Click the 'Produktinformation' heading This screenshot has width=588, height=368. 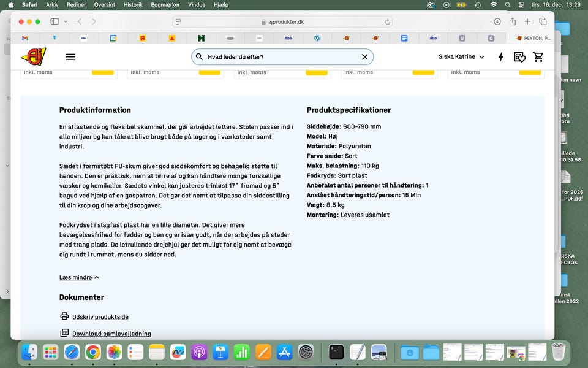pos(95,110)
